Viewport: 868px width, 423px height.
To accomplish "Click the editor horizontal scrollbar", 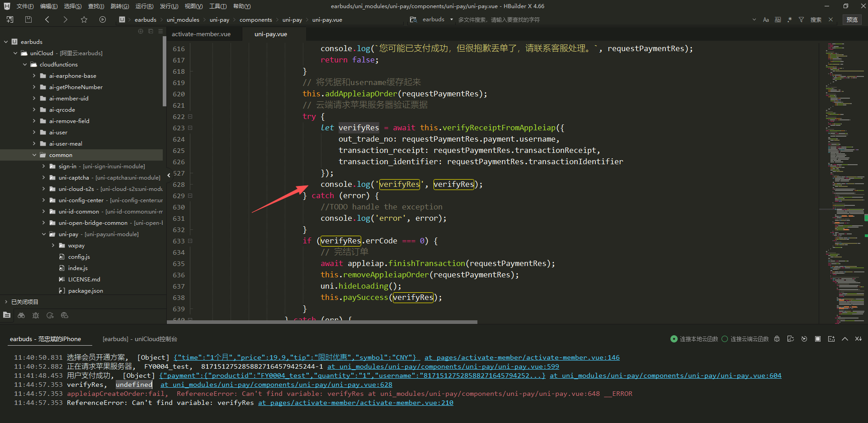I will click(x=322, y=322).
